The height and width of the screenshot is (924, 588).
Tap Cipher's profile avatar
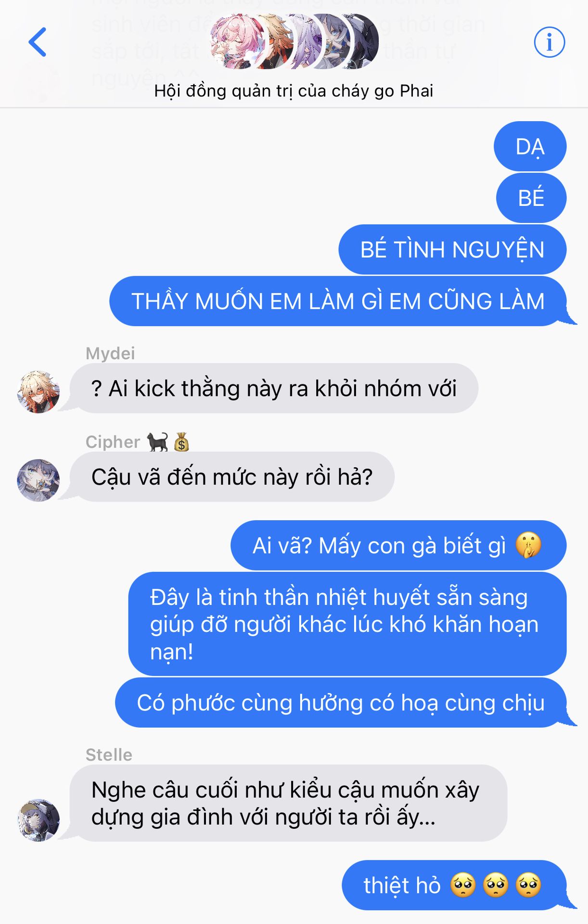coord(38,480)
